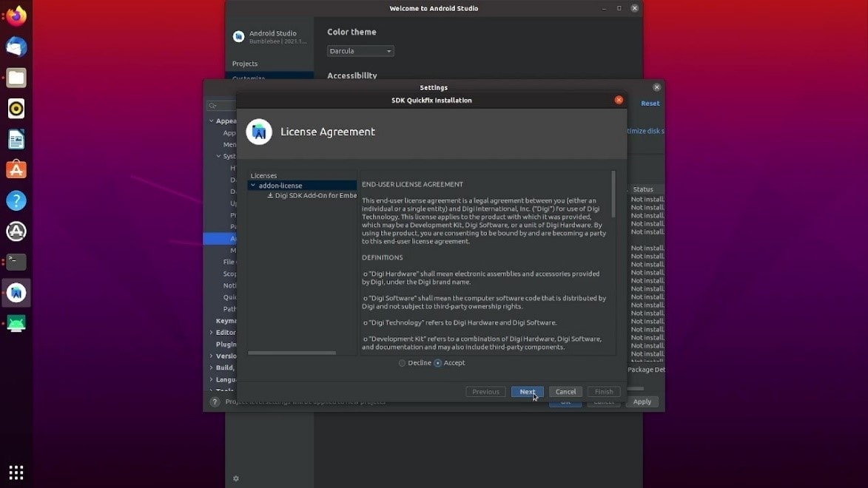This screenshot has width=868, height=488.
Task: Collapse the addon-license tree node
Action: coord(253,186)
